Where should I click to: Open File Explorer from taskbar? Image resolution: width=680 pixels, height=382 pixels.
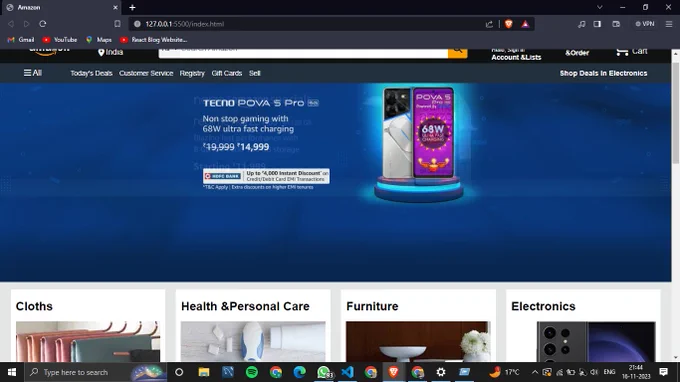tap(203, 372)
